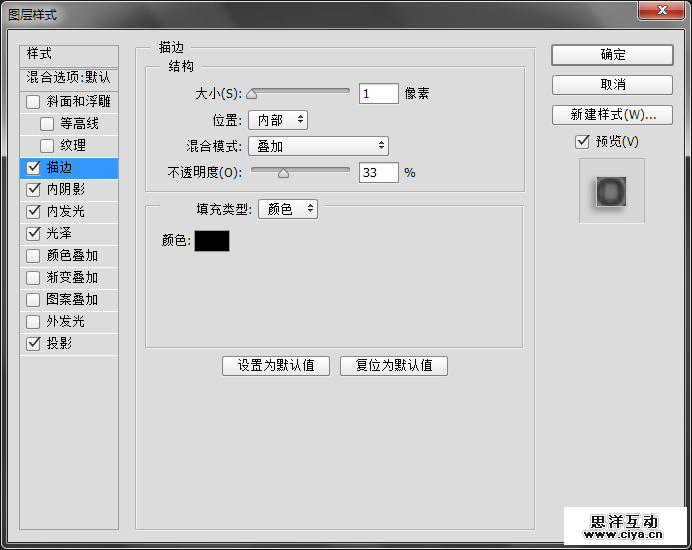Open the 位置 dropdown showing 内部

(x=278, y=120)
